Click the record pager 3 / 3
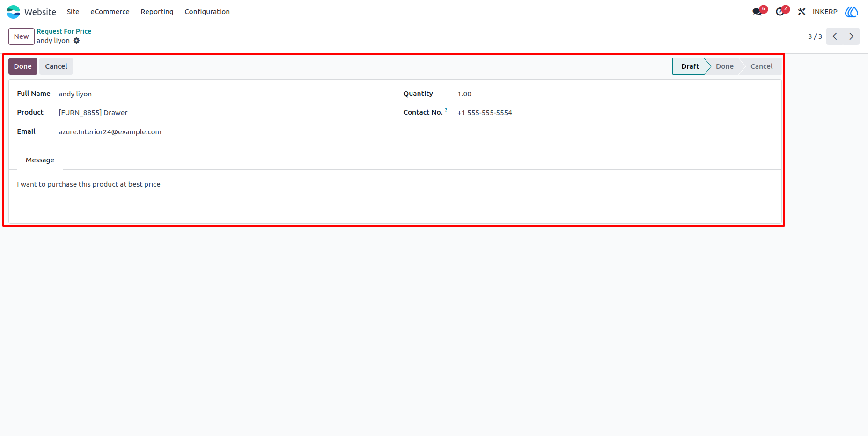The width and height of the screenshot is (868, 436). point(815,36)
